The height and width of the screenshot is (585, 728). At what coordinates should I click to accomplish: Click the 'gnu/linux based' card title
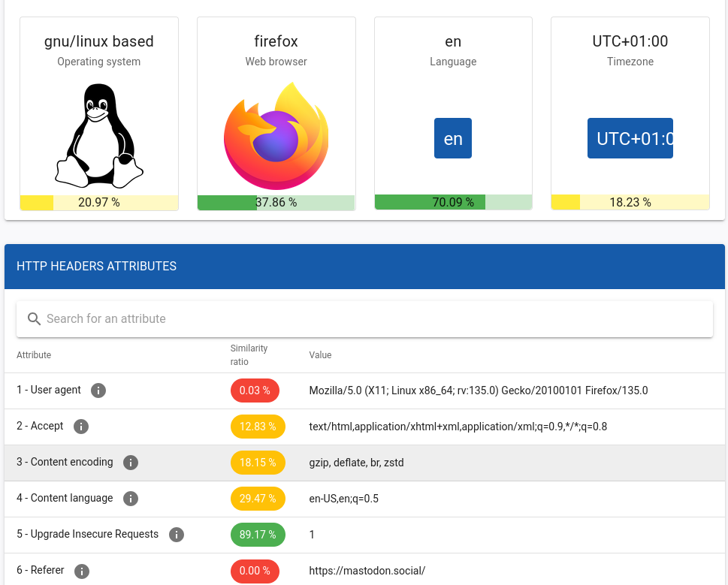coord(99,41)
